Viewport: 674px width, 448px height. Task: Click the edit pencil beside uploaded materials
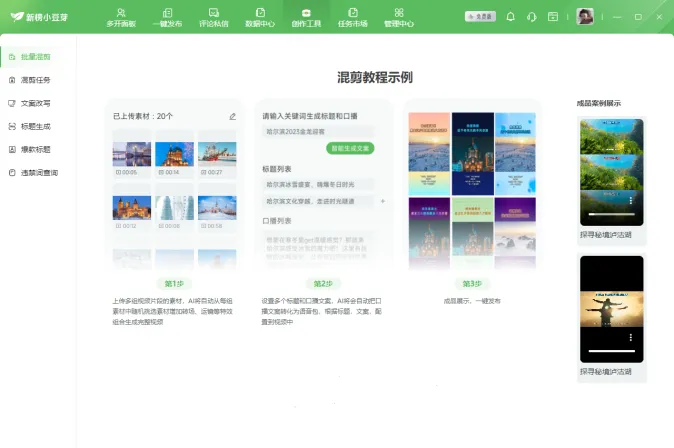[x=232, y=116]
